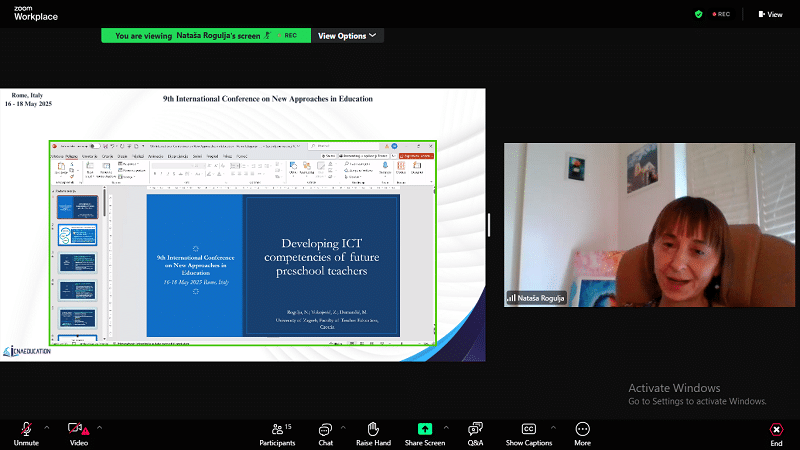Unmute the microphone
This screenshot has height=450, width=800.
click(25, 429)
